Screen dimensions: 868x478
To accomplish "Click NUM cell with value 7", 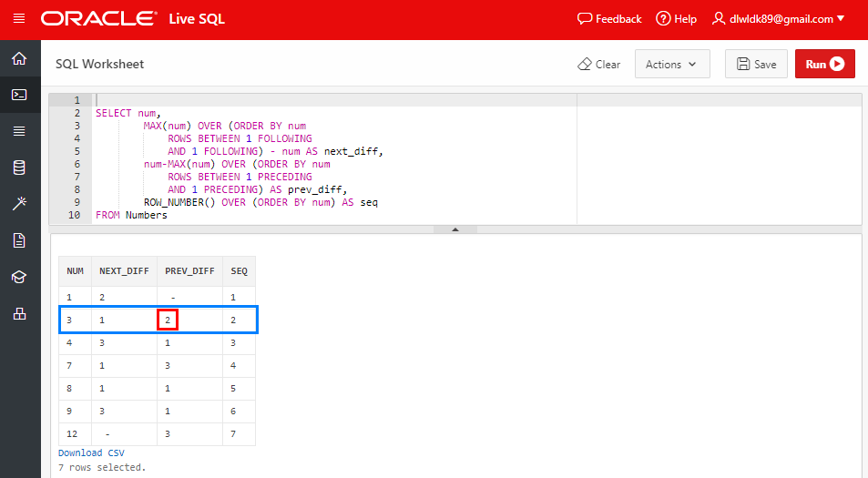I will click(76, 366).
